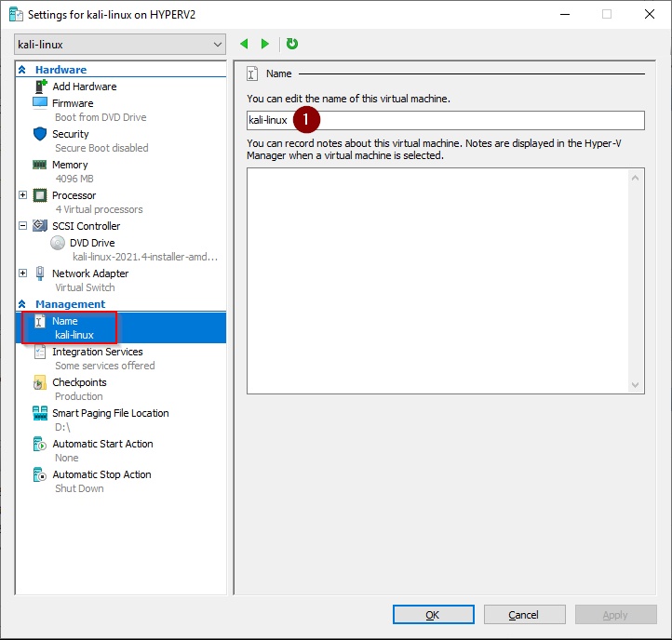Open the Checkpoints settings icon
The height and width of the screenshot is (640, 672).
click(x=40, y=382)
